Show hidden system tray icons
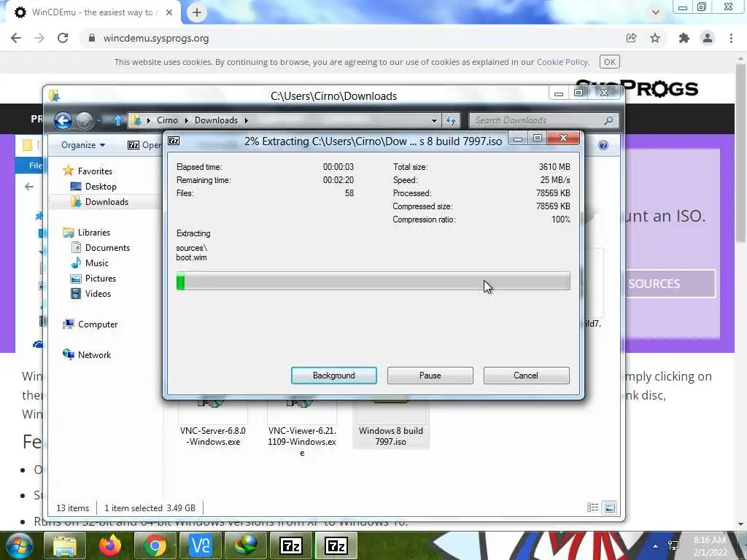747x560 pixels. pos(656,546)
